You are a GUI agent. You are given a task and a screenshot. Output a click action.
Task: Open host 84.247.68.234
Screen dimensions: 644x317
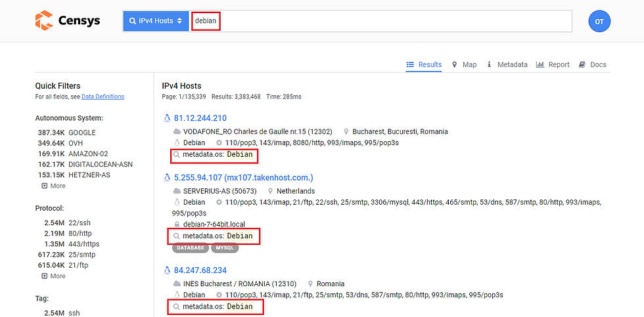pos(200,270)
